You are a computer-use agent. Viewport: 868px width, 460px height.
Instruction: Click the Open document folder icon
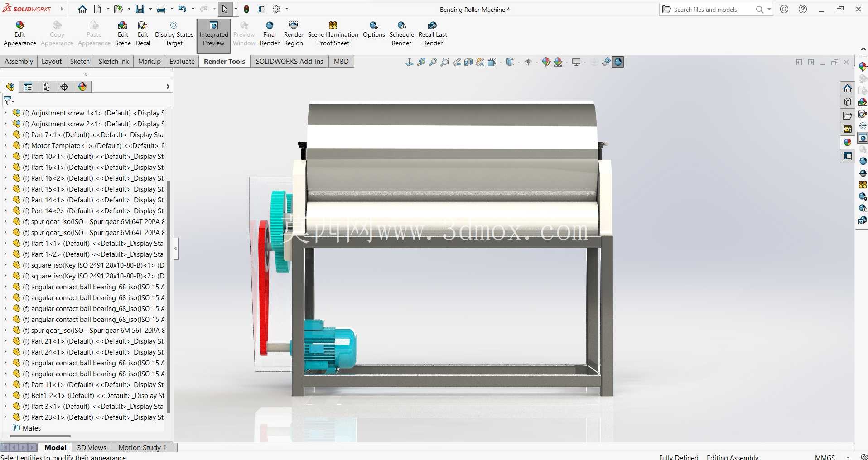[118, 9]
